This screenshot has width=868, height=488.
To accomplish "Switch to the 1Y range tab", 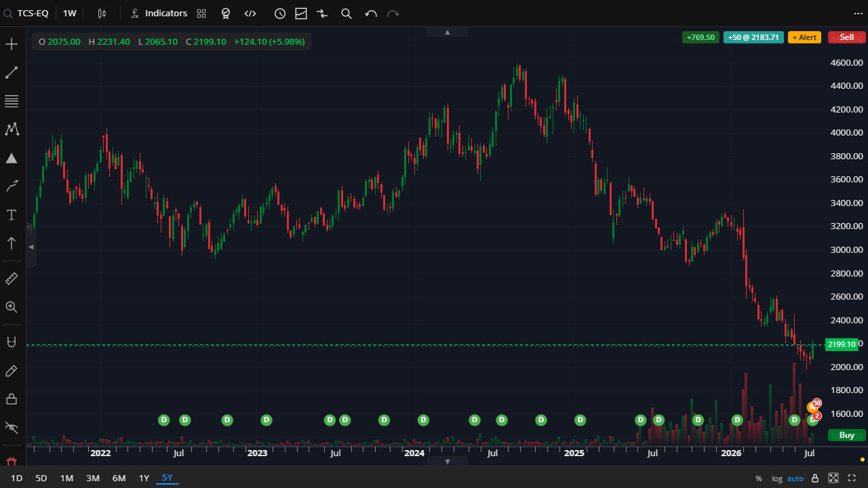I will point(144,478).
